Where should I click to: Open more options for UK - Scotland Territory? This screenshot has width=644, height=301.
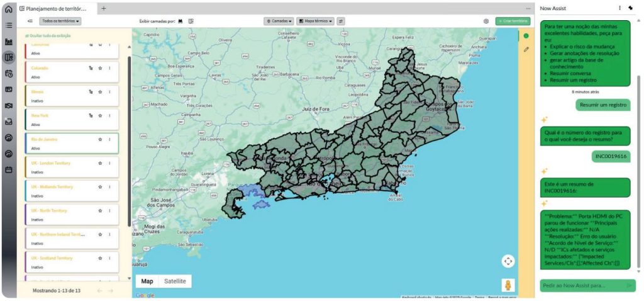tap(109, 258)
